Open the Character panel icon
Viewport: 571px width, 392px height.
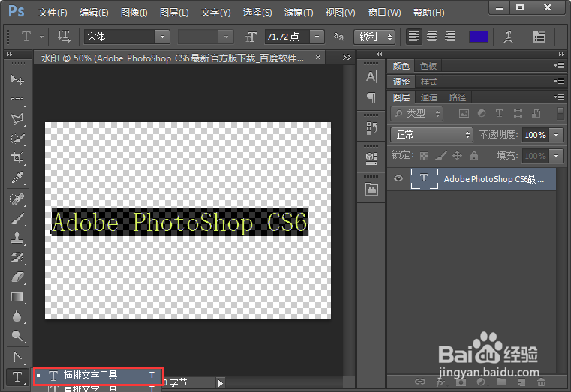(371, 76)
